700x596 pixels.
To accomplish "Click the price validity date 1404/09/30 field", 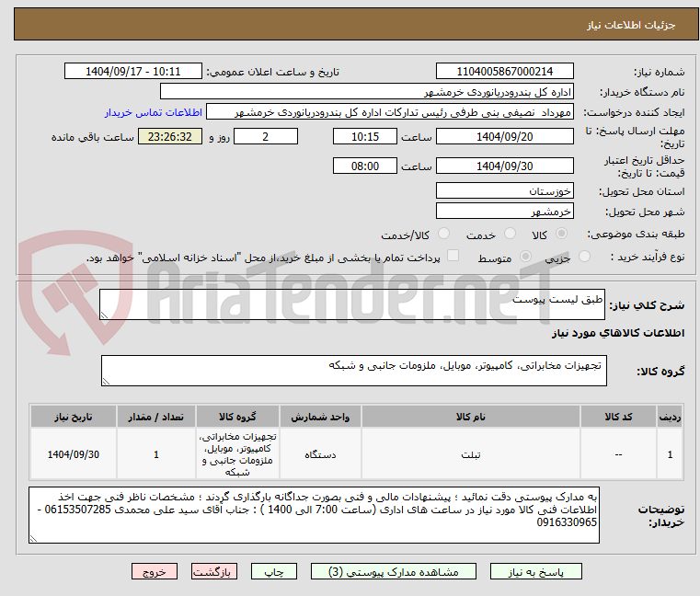I will pyautogui.click(x=504, y=166).
